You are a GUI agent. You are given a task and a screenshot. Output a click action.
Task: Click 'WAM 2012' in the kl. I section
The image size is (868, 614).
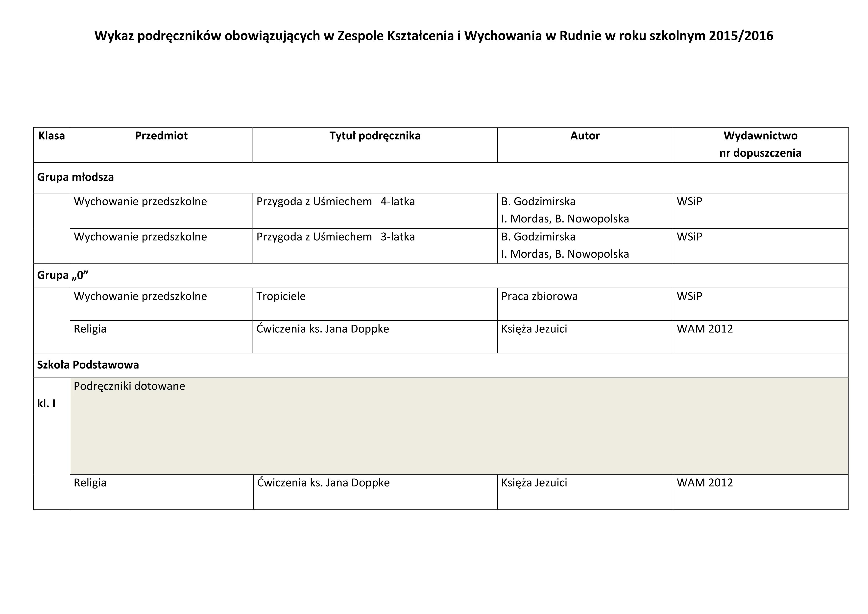[705, 483]
